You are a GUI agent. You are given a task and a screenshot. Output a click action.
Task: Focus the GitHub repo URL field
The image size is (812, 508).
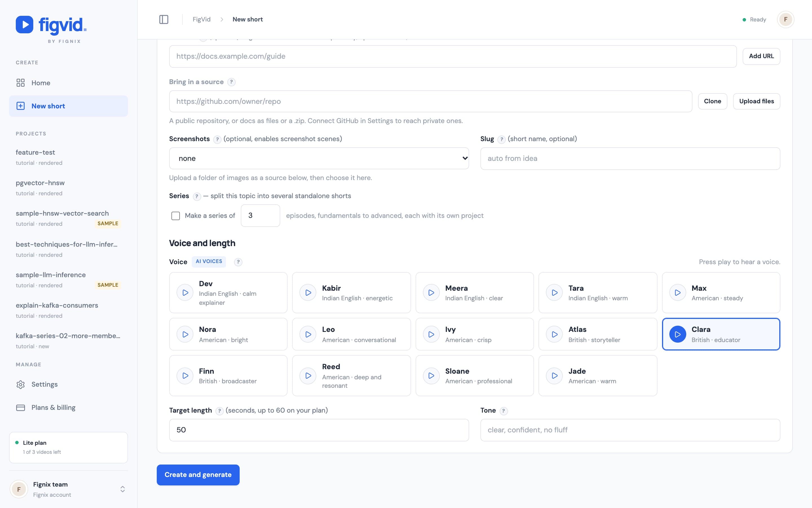(431, 101)
